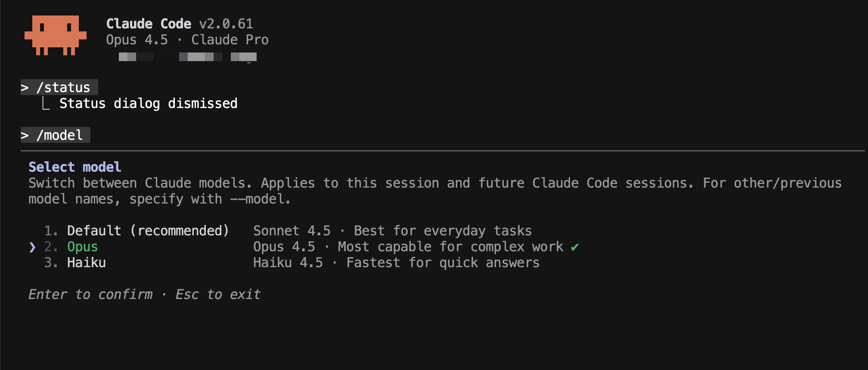Click the Sonnet 4.5 everyday tasks description
Screen dimensions: 868x370
click(392, 231)
